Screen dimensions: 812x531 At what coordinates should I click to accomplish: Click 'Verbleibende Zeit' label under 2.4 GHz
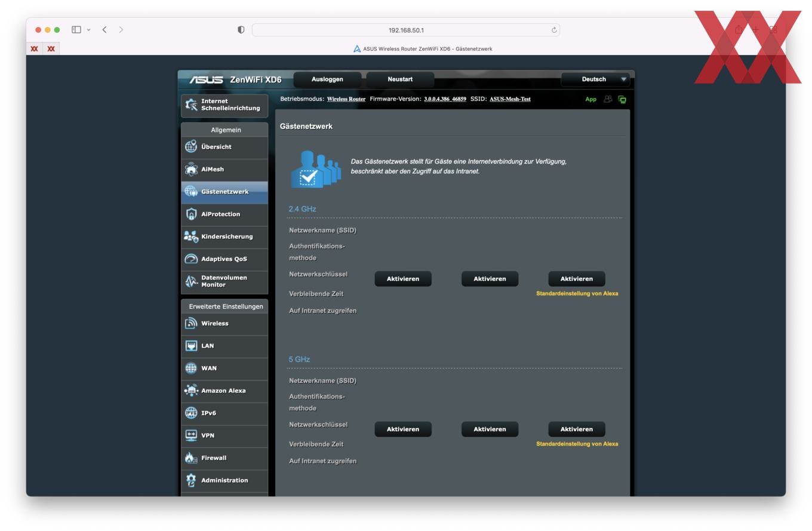[x=316, y=294]
